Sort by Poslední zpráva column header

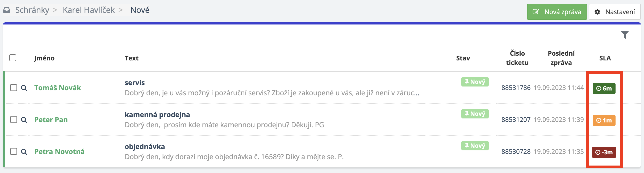coord(561,58)
